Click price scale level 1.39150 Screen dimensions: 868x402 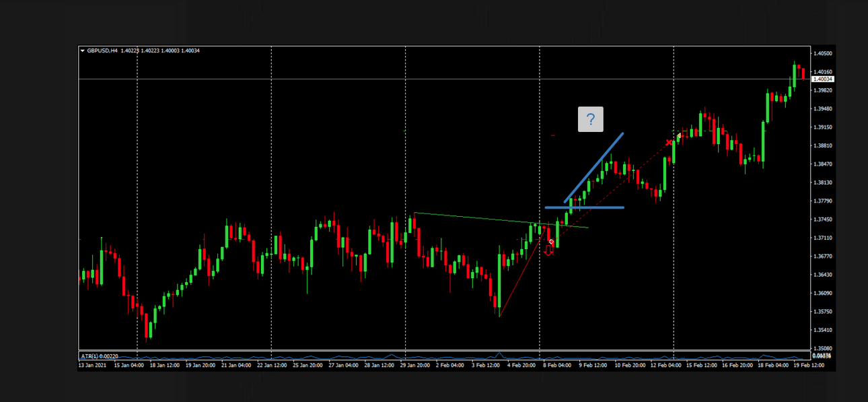823,127
